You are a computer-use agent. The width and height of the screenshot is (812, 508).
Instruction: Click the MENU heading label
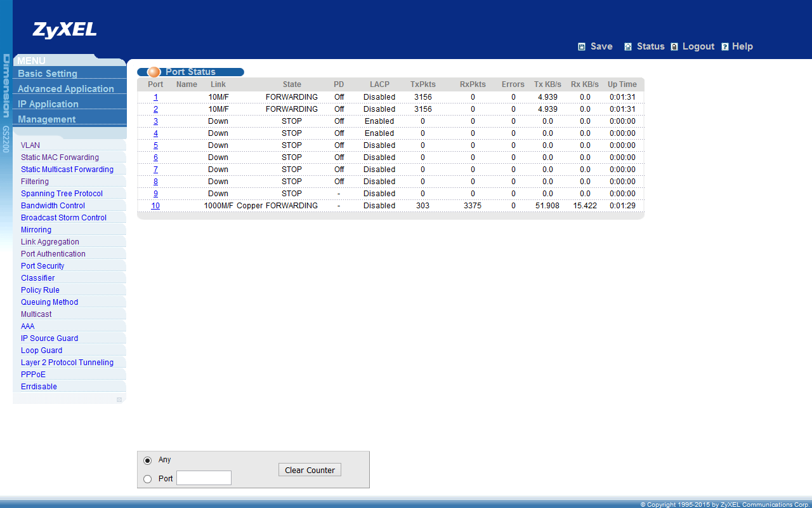point(31,61)
